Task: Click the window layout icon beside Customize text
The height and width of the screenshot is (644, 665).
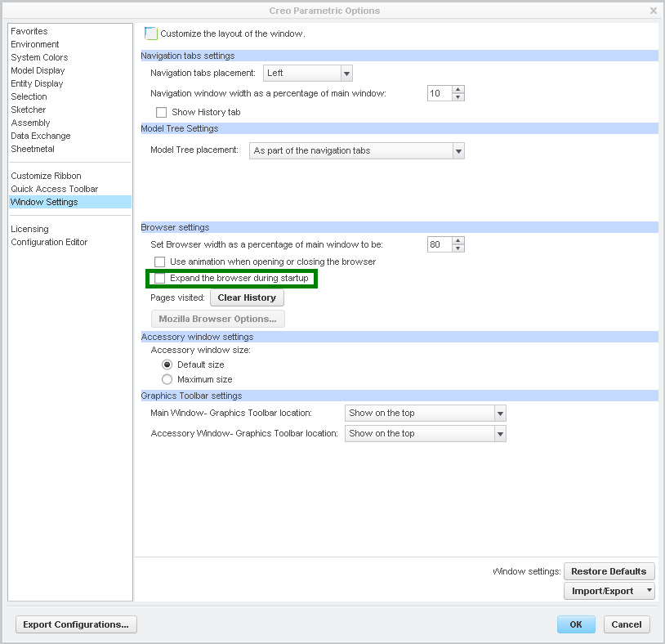Action: (x=150, y=33)
